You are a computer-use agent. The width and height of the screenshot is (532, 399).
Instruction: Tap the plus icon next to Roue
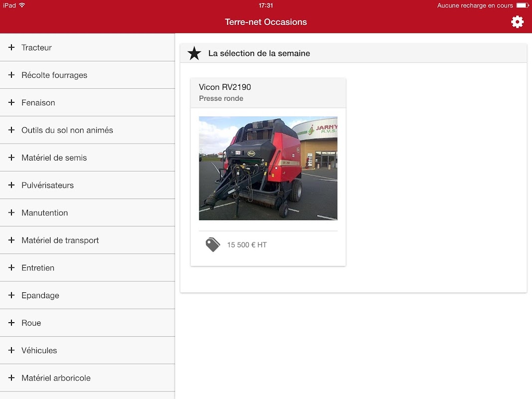tap(11, 323)
